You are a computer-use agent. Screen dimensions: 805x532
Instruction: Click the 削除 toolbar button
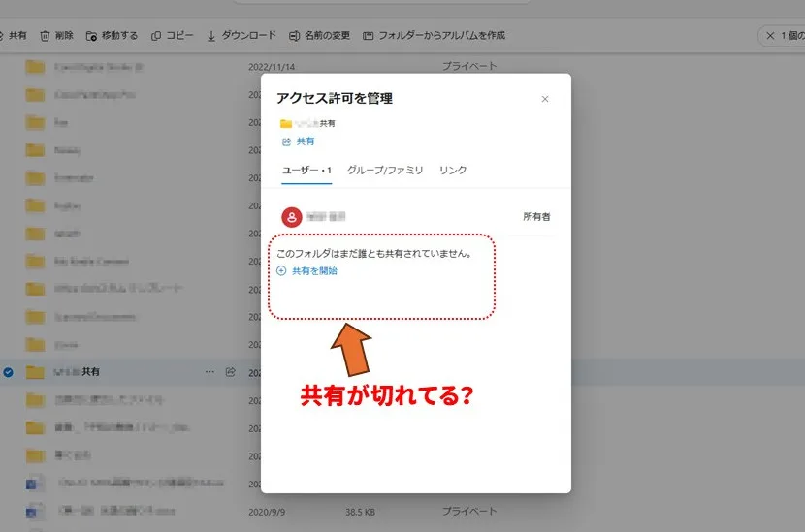57,36
